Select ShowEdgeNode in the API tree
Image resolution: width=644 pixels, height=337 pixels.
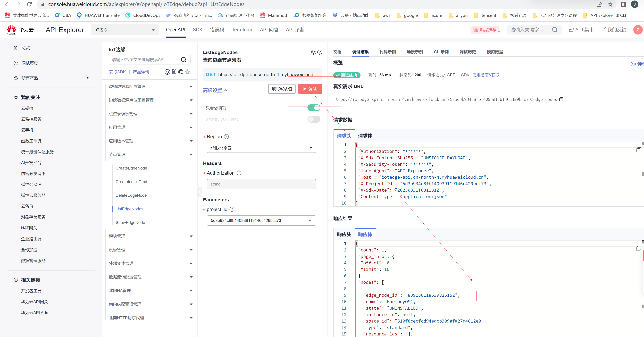[130, 223]
